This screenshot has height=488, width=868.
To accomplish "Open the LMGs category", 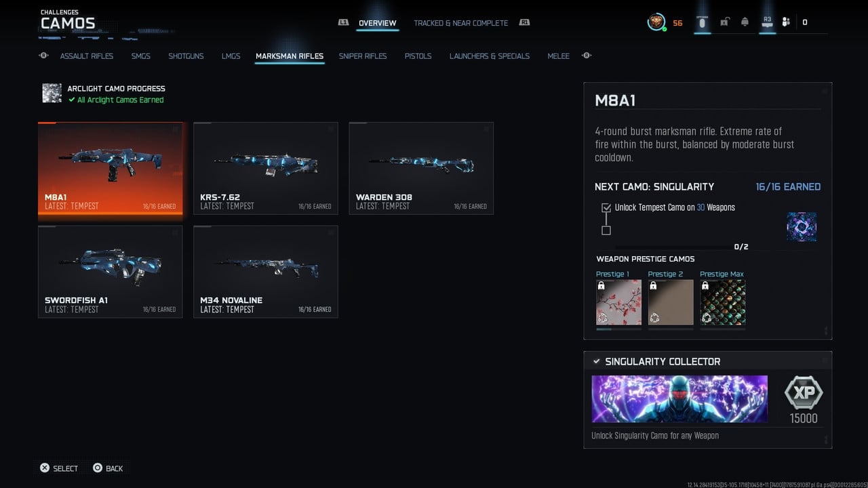I will (x=231, y=56).
